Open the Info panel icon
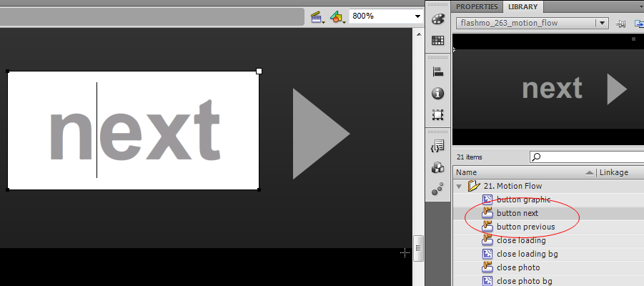This screenshot has width=644, height=286. [438, 94]
